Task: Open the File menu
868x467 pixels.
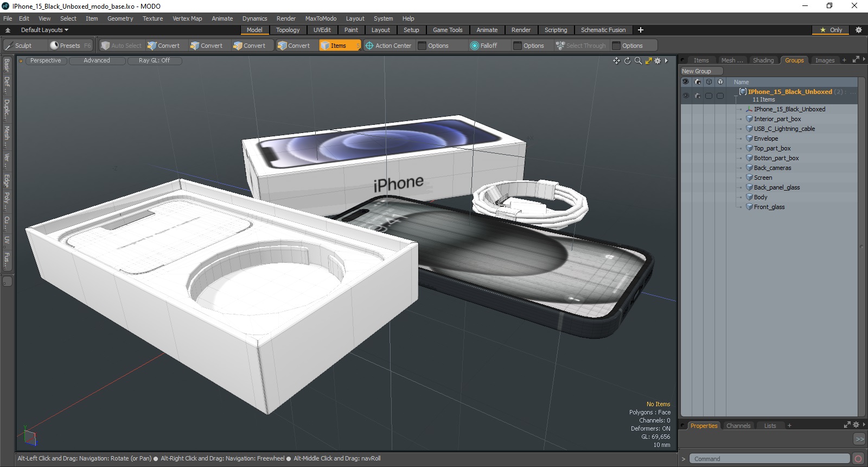Action: tap(8, 18)
